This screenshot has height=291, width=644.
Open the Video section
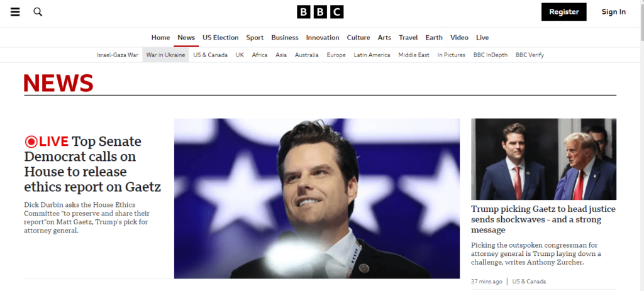pos(459,38)
